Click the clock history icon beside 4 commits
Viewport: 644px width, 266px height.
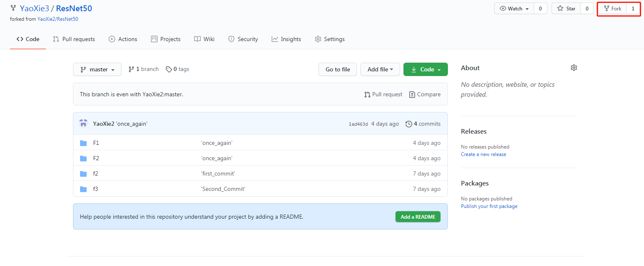[409, 124]
